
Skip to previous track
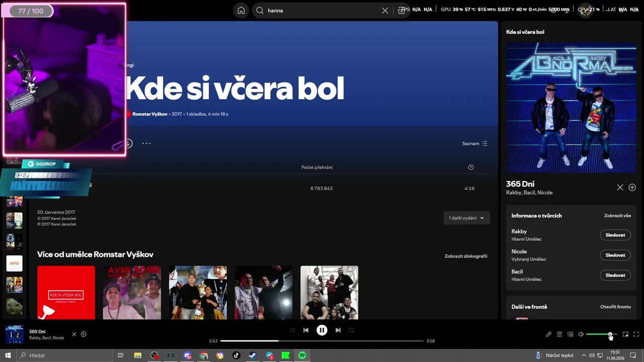click(x=306, y=330)
